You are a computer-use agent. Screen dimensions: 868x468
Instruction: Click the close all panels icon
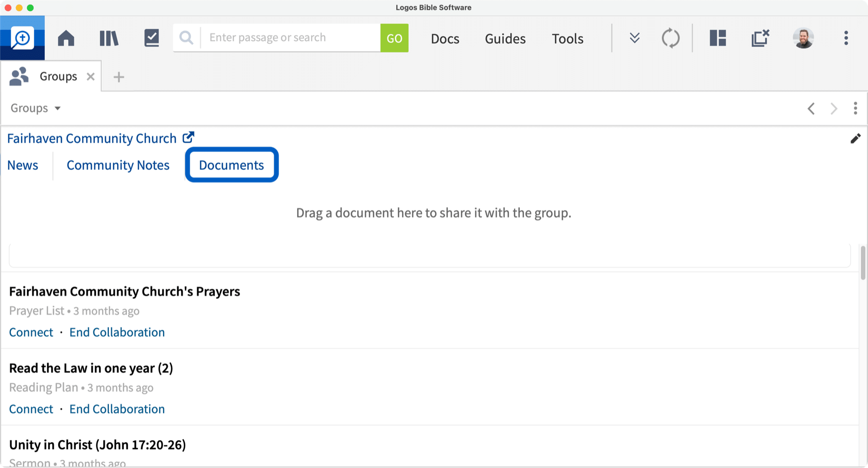coord(760,38)
